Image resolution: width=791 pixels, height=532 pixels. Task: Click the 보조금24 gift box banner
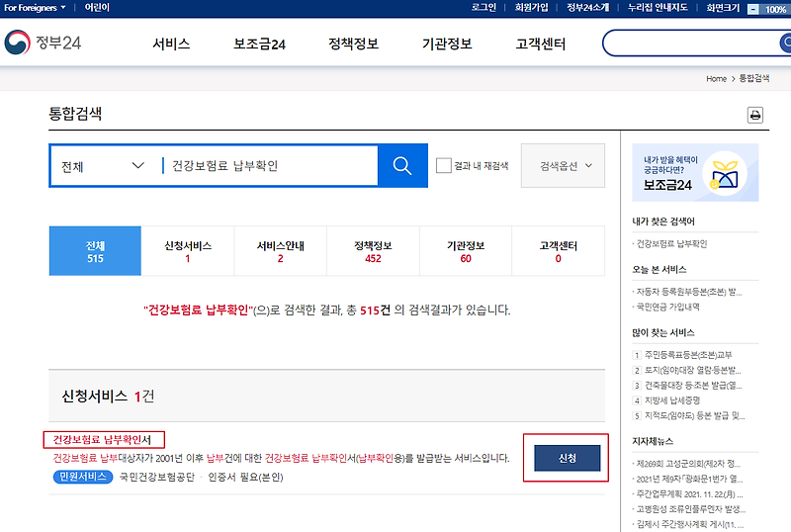(x=695, y=173)
